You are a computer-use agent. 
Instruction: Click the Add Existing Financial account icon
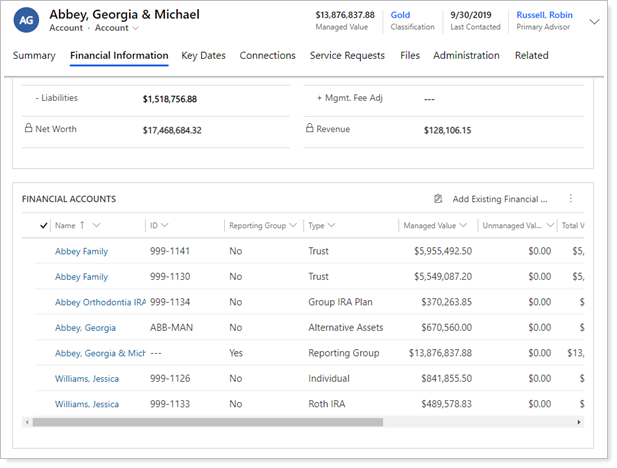438,199
